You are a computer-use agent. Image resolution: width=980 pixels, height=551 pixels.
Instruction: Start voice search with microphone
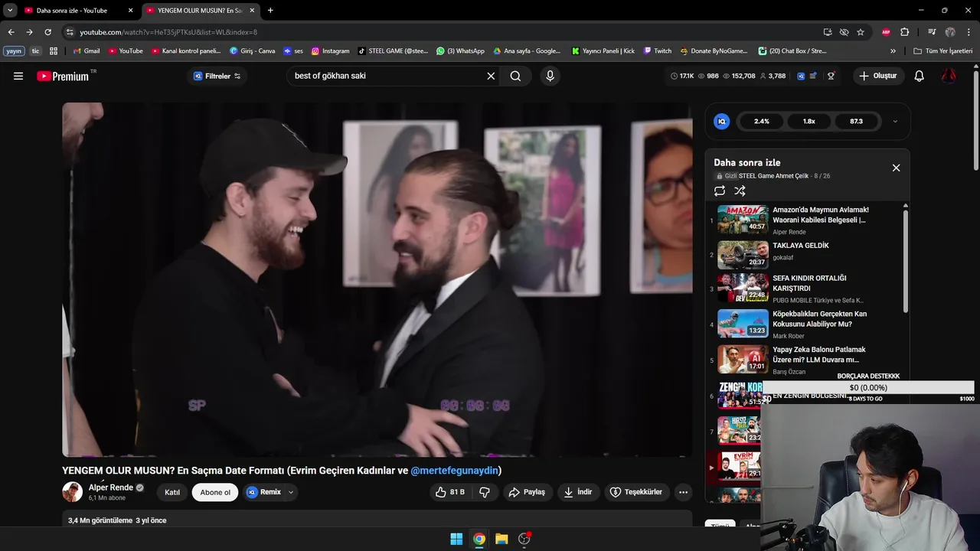550,76
